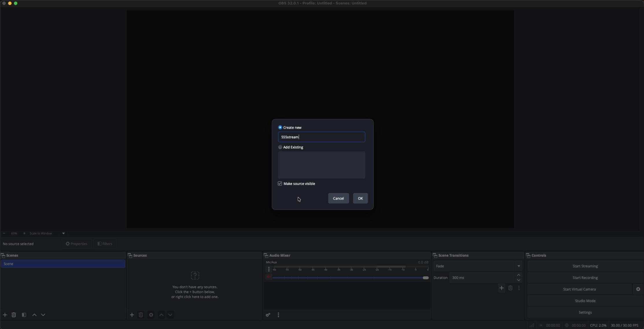Screen dimensions: 644x329
Task: Open scene filters icon in Scenes panel
Action: (24, 315)
